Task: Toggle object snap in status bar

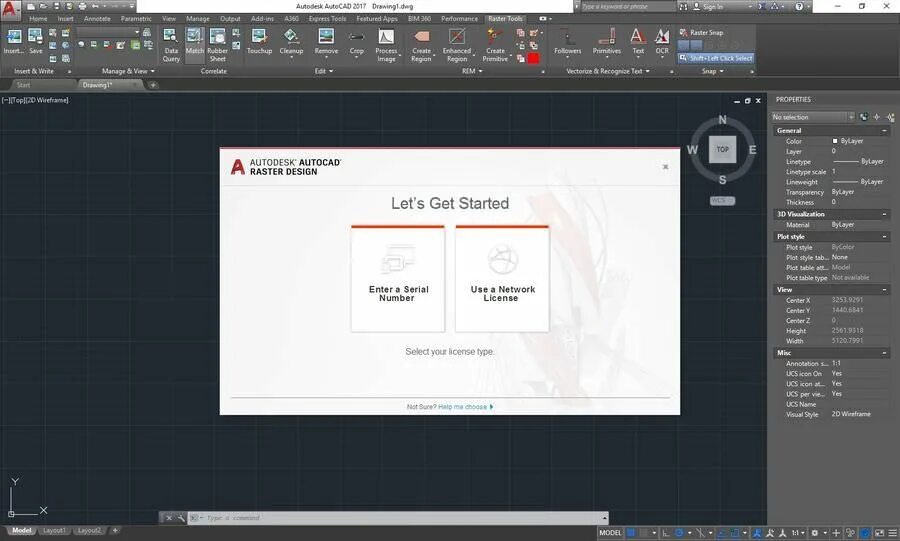Action: click(x=735, y=533)
